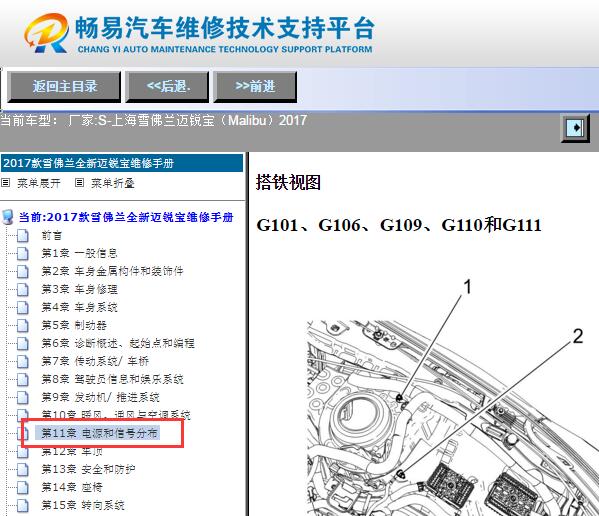This screenshot has height=516, width=599.
Task: Open 第15章 转向系统
Action: (83, 505)
